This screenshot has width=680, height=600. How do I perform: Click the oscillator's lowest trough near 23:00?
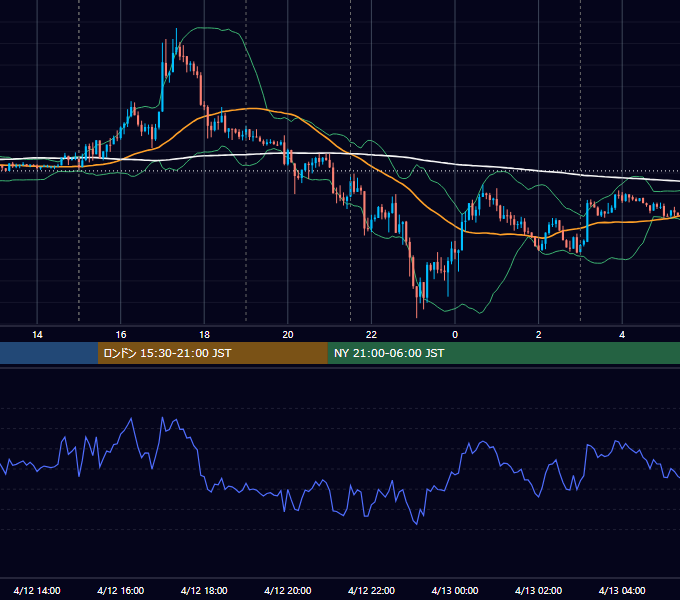(x=417, y=524)
